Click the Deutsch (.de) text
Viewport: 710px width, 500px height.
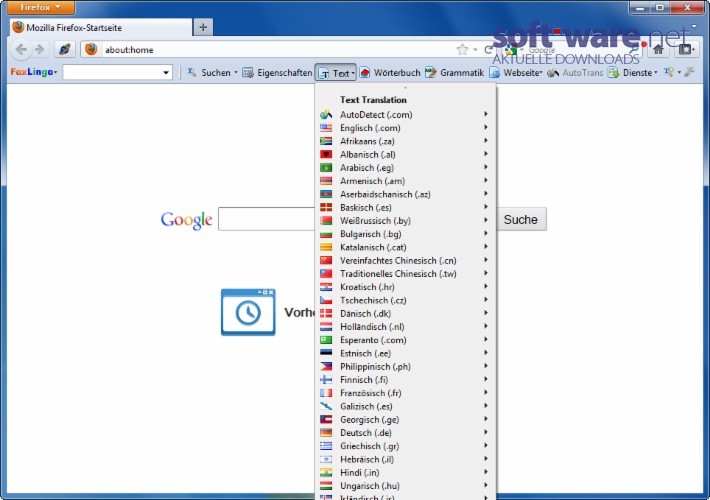366,433
